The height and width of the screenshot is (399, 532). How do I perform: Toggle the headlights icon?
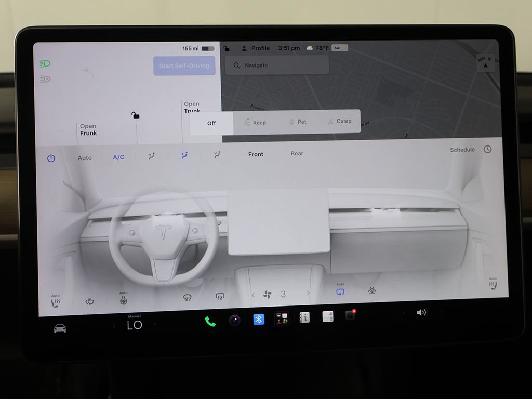[x=45, y=63]
